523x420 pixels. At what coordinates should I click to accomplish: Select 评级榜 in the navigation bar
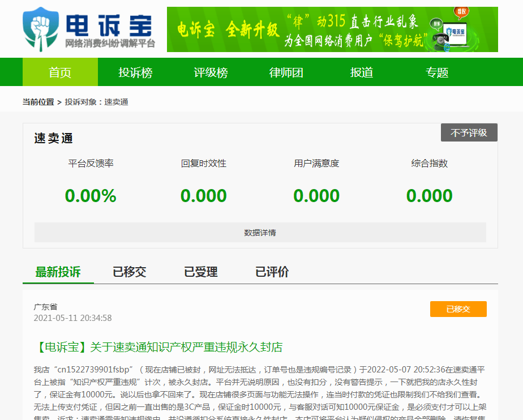pos(211,72)
